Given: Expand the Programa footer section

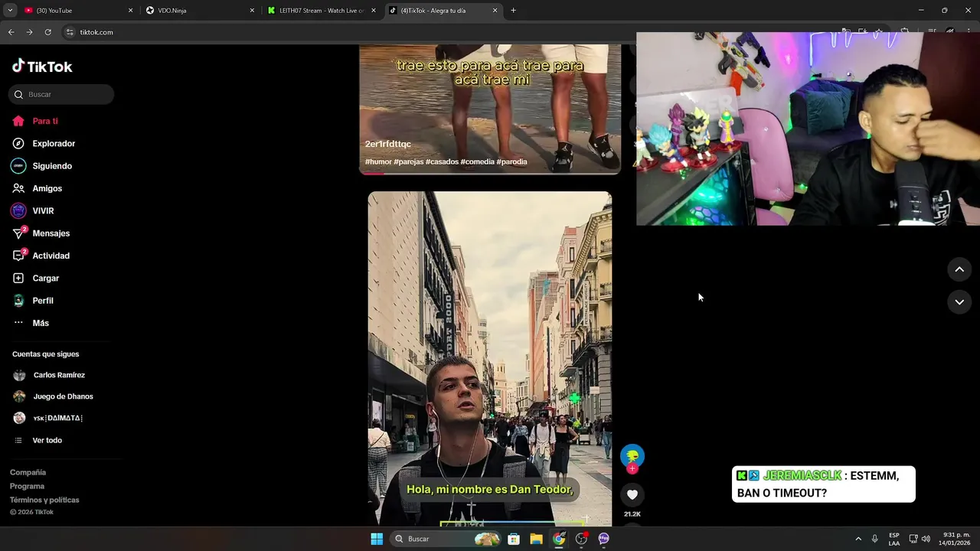Looking at the screenshot, I should [x=27, y=486].
